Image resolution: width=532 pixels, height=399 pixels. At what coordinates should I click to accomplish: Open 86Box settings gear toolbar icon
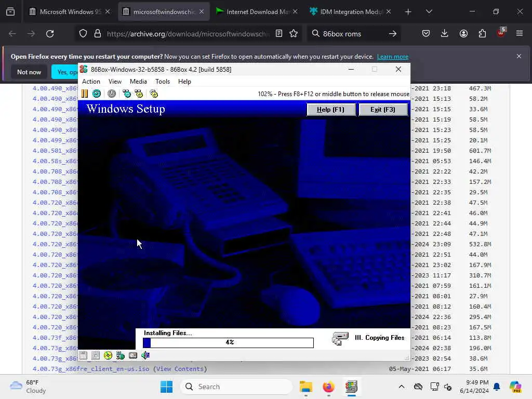click(x=154, y=94)
